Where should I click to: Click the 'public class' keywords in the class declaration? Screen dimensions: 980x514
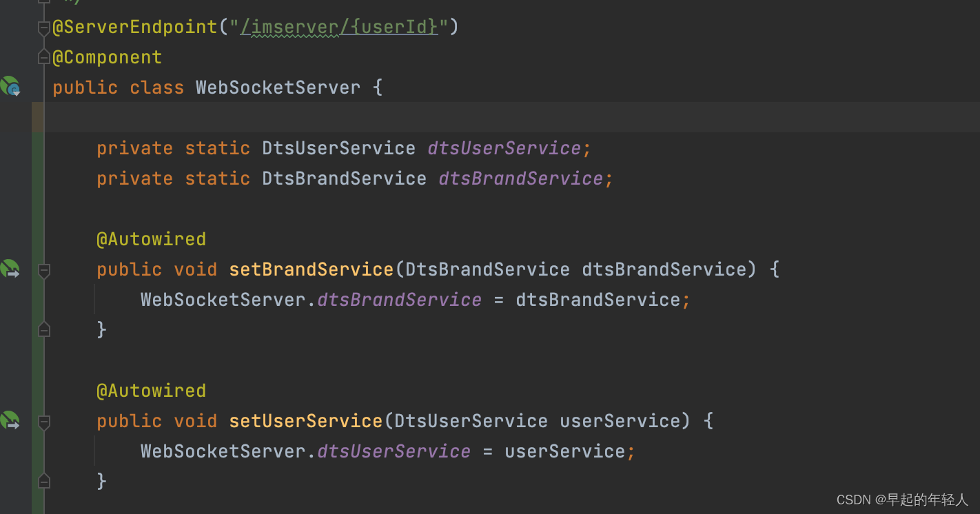119,88
